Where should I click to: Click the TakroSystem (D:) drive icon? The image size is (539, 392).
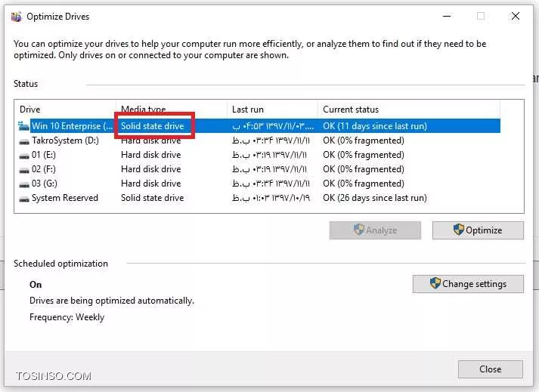click(23, 140)
